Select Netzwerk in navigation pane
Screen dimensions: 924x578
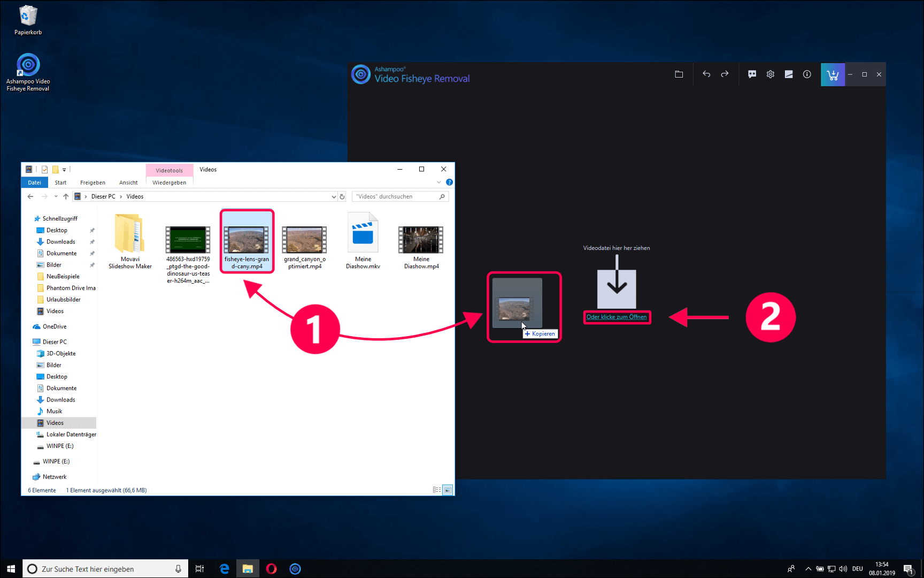coord(55,477)
